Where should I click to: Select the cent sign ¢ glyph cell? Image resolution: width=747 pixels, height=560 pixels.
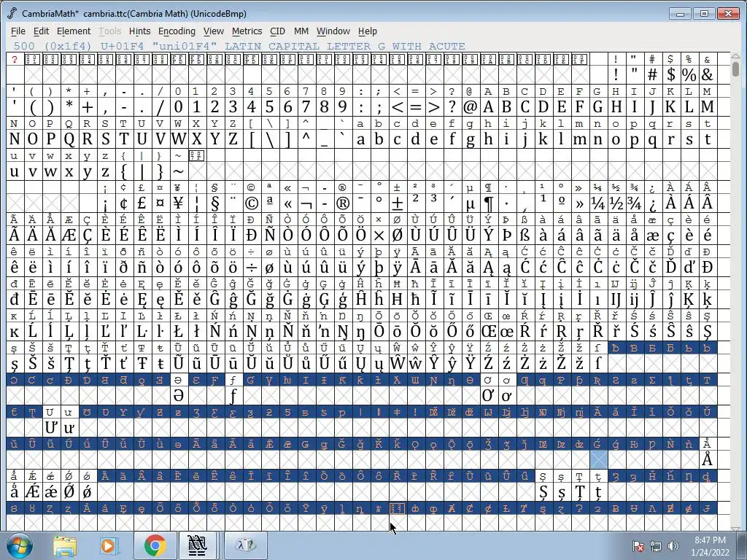point(123,203)
